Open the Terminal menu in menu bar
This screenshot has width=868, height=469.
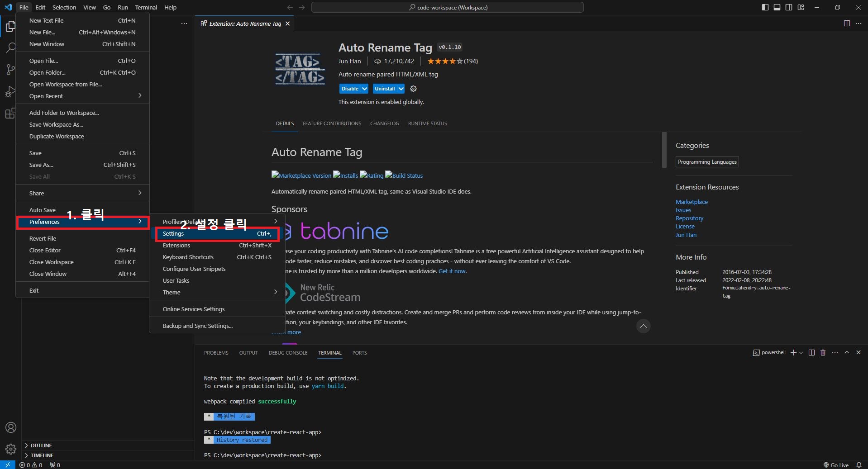pyautogui.click(x=146, y=7)
